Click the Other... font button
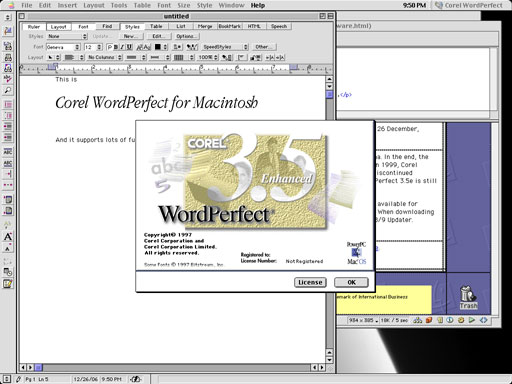 pyautogui.click(x=263, y=47)
